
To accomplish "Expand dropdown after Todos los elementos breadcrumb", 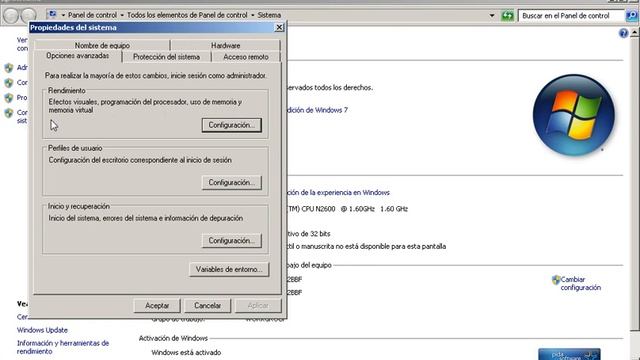I will pos(253,15).
